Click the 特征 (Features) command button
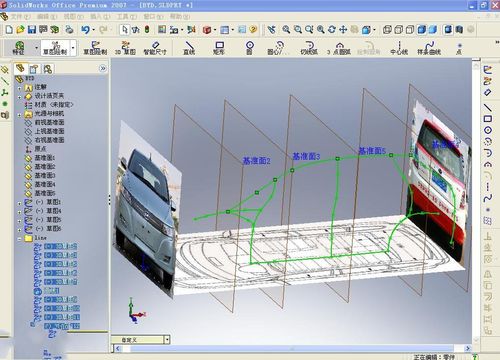Screen dimensions: 500x360 tap(19, 48)
